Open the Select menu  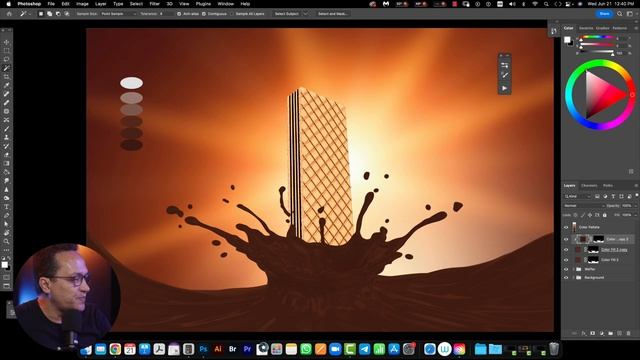tap(136, 4)
